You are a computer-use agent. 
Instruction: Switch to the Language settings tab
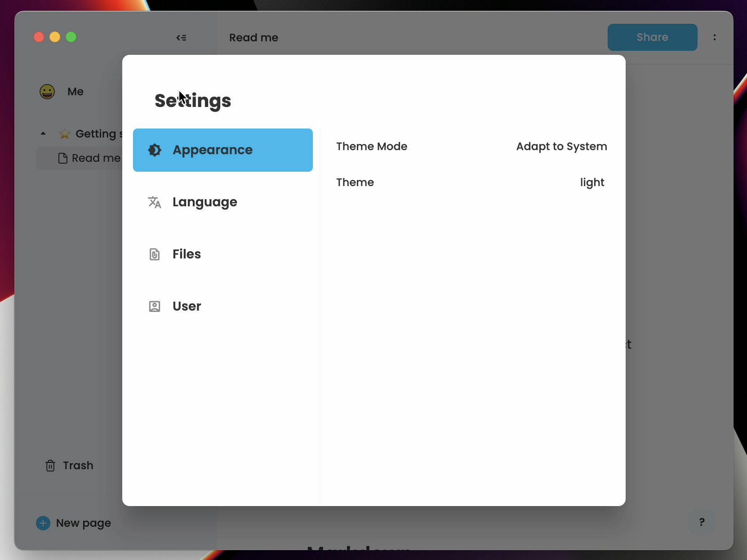[x=223, y=202]
